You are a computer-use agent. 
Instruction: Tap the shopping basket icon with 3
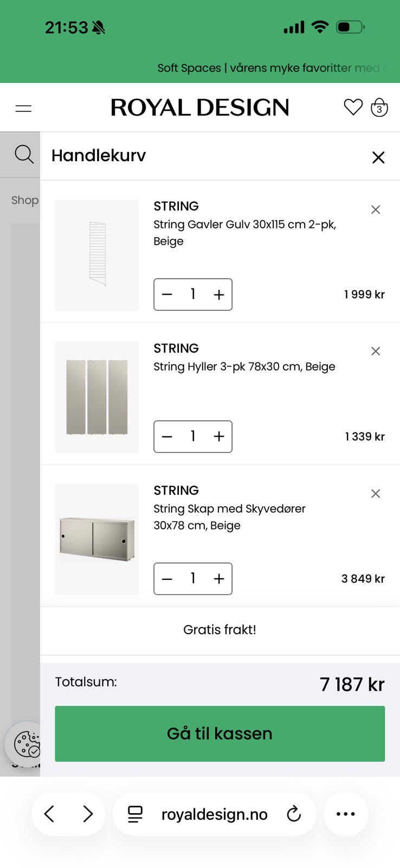point(379,107)
